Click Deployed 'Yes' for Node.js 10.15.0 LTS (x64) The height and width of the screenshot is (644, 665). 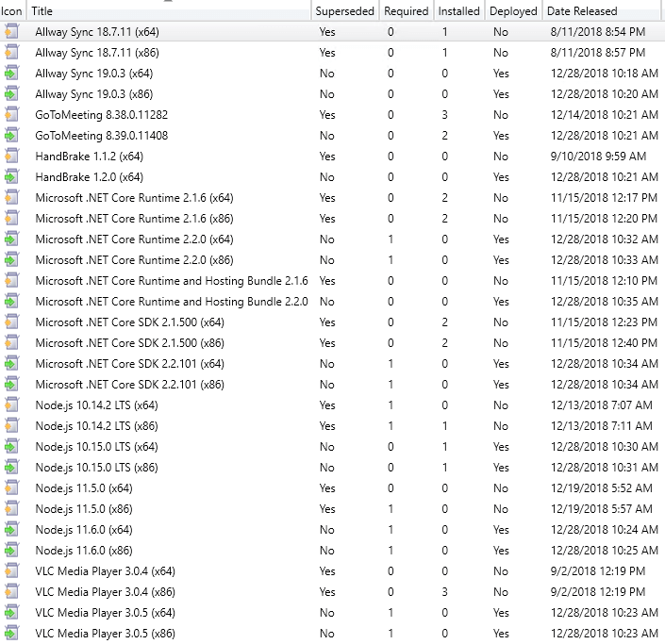[501, 447]
